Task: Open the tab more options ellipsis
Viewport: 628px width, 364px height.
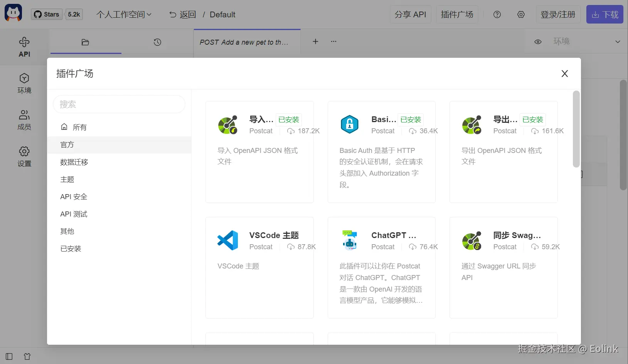Action: point(333,41)
